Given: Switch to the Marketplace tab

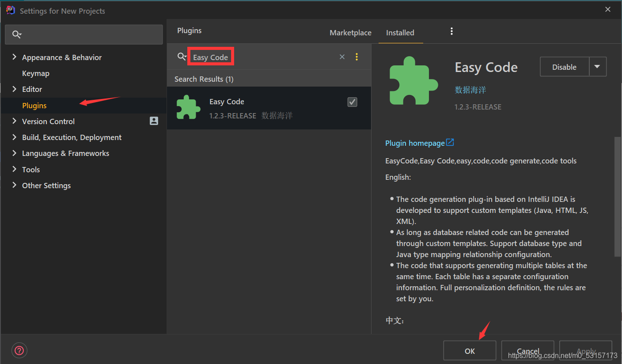Looking at the screenshot, I should click(x=350, y=33).
